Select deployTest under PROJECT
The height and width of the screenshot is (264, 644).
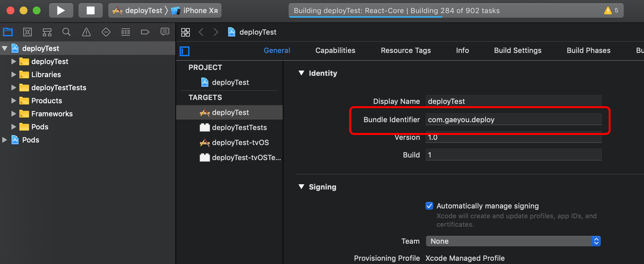coord(230,82)
